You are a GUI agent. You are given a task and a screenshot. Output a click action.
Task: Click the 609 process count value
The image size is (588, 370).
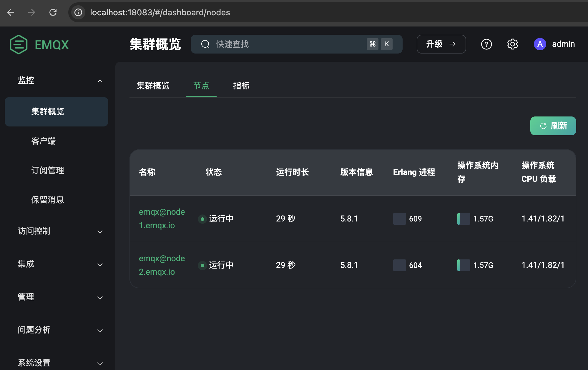click(x=416, y=219)
